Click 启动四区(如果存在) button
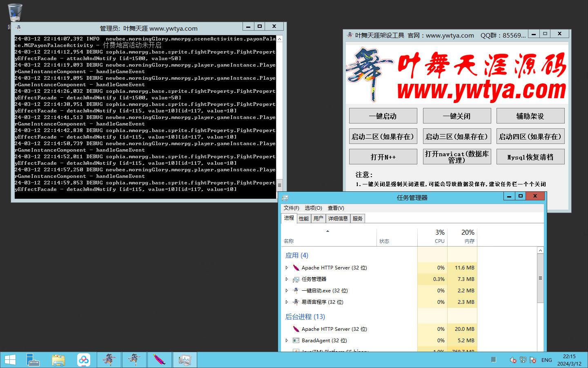This screenshot has width=588, height=368. click(530, 136)
